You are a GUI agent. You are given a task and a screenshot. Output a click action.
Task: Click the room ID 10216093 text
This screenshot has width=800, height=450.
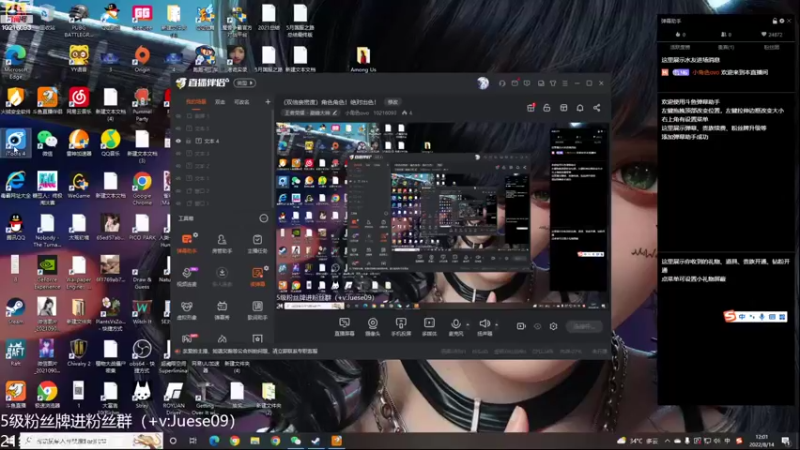[x=385, y=113]
